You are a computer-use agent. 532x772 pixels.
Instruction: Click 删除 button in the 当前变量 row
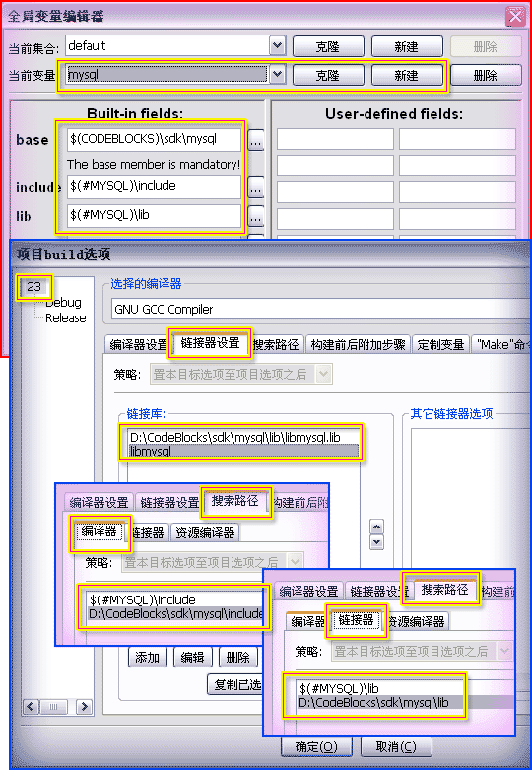[x=487, y=75]
